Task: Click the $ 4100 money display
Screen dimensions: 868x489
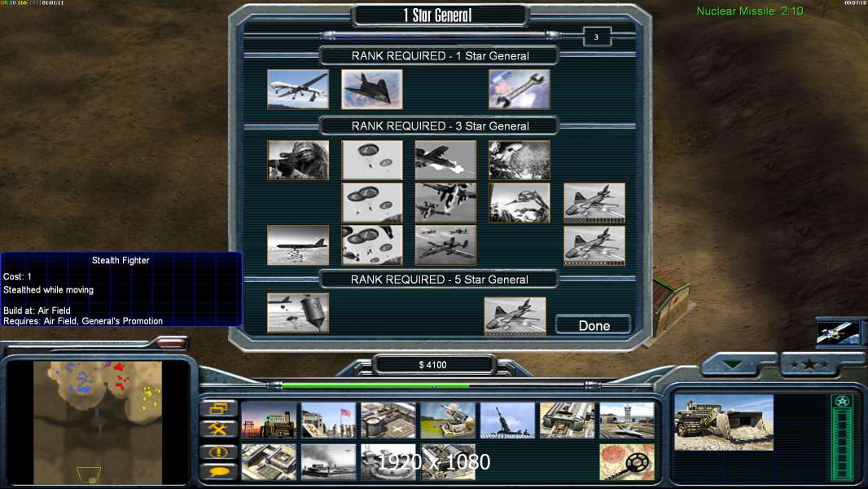Action: 433,364
